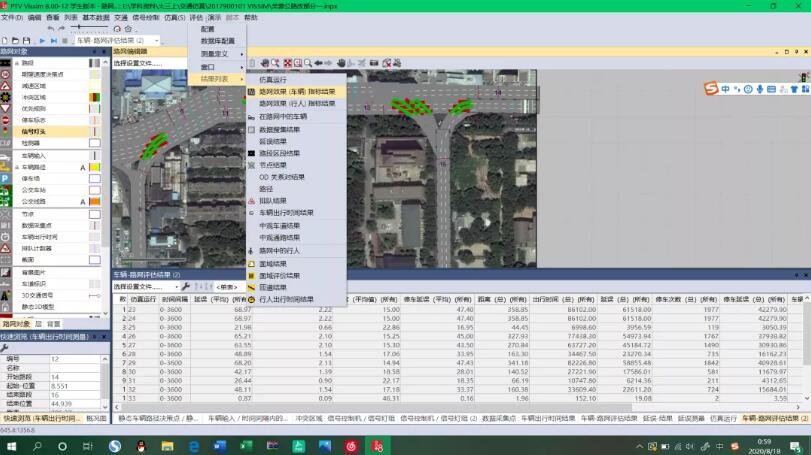Select 行人出行时间结果 menu entry
The height and width of the screenshot is (455, 811).
[x=296, y=299]
